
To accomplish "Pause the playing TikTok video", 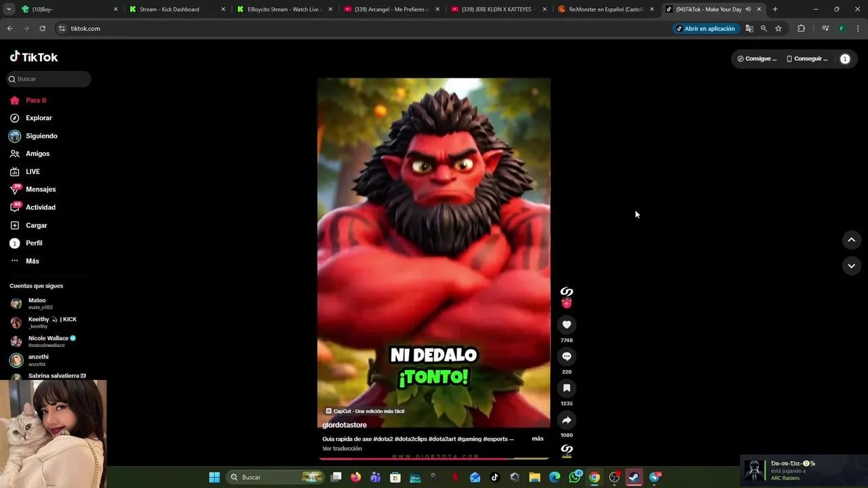I will (434, 253).
